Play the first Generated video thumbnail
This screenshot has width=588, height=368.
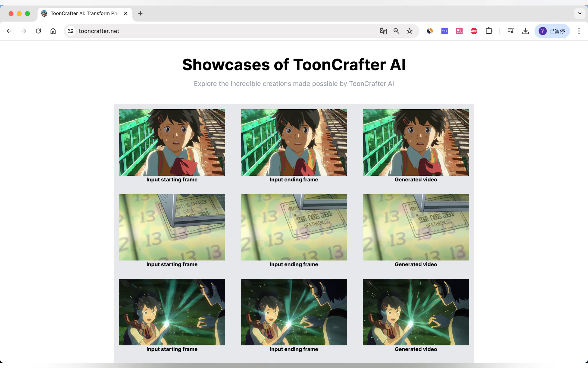click(416, 142)
